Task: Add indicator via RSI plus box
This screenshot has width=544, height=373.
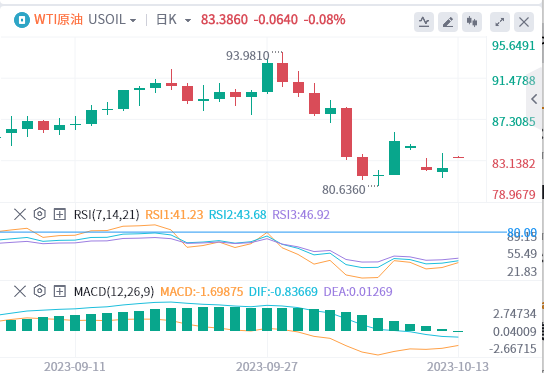Action: pyautogui.click(x=60, y=214)
